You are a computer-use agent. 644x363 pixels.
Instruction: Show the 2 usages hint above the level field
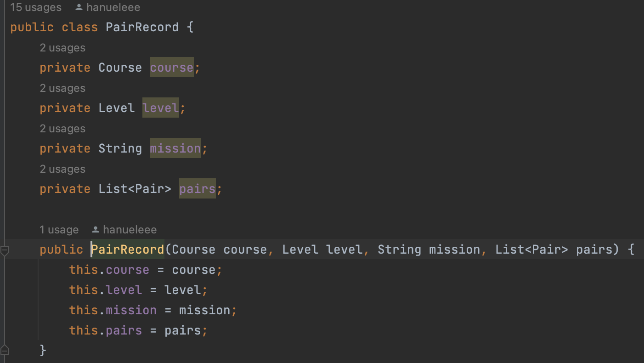click(x=62, y=88)
